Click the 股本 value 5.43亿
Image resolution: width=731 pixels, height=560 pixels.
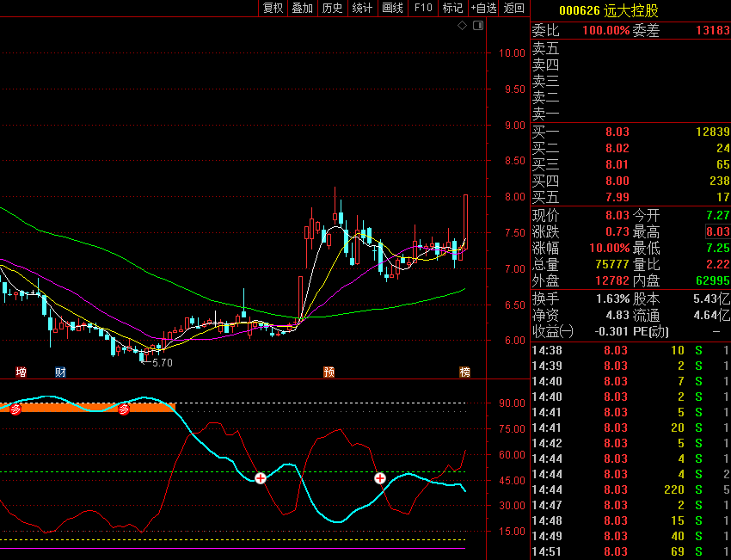[x=712, y=298]
